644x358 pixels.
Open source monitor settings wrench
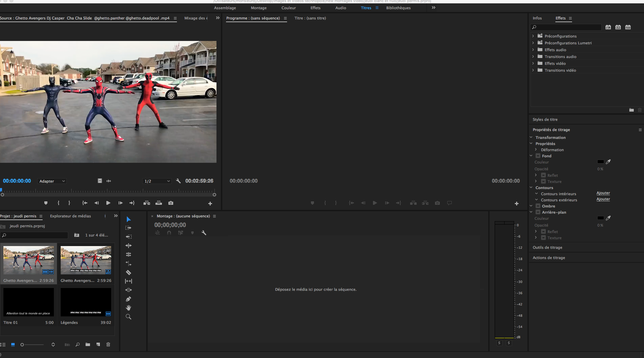(178, 181)
